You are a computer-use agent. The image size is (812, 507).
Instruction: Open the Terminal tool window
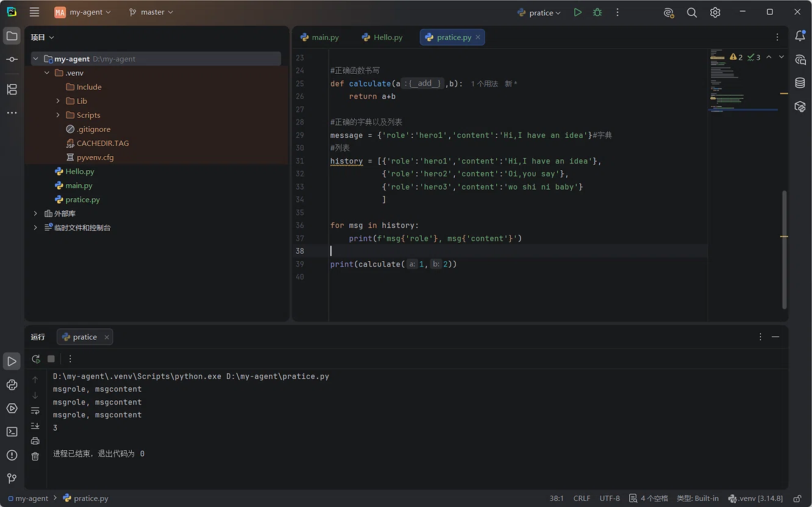12,431
